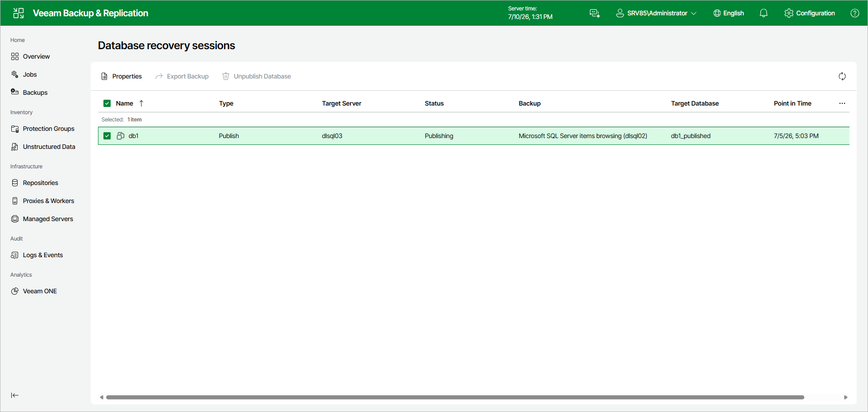Click the Publishing status cell

pyautogui.click(x=439, y=136)
